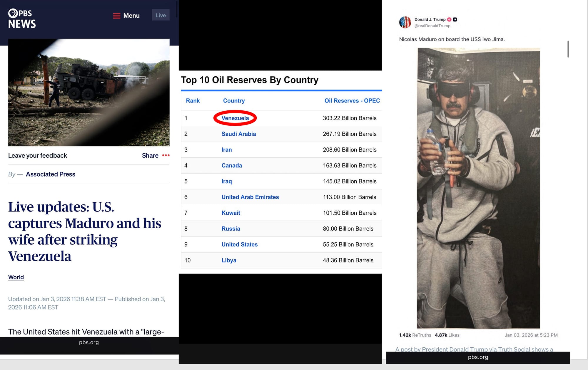The image size is (588, 370).
Task: Click the circled Venezuela country link
Action: click(x=235, y=118)
